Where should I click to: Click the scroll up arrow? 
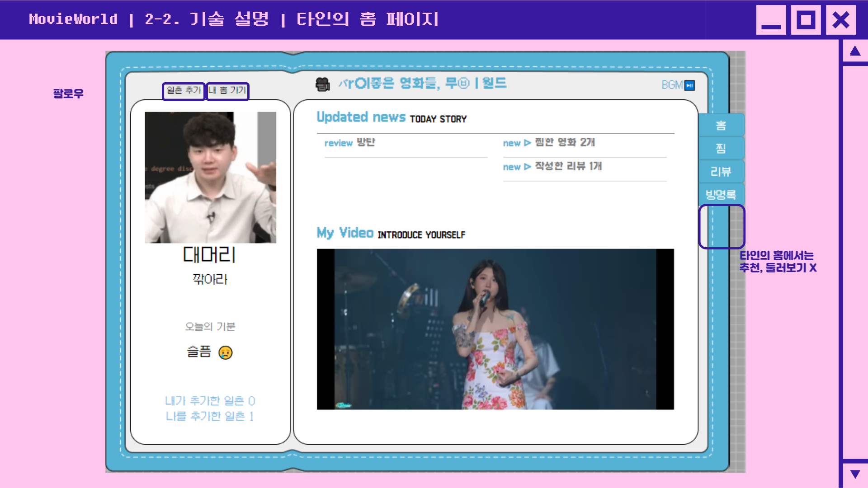[x=854, y=51]
